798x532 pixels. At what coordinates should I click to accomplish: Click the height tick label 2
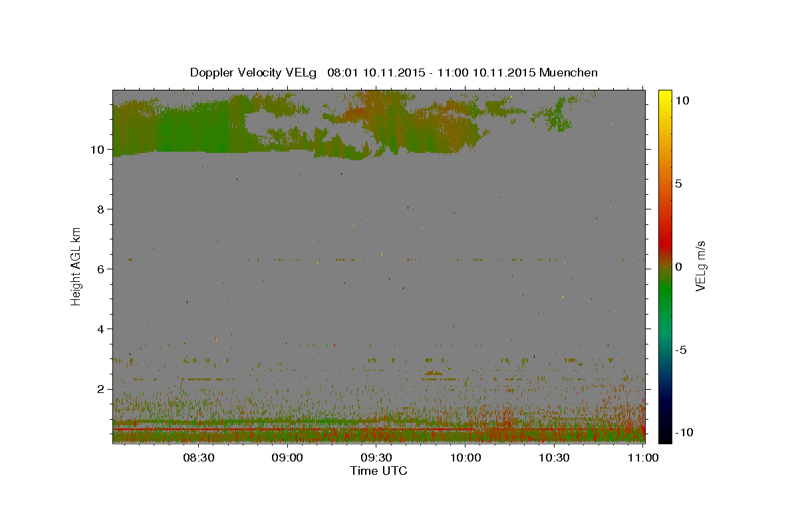[102, 389]
